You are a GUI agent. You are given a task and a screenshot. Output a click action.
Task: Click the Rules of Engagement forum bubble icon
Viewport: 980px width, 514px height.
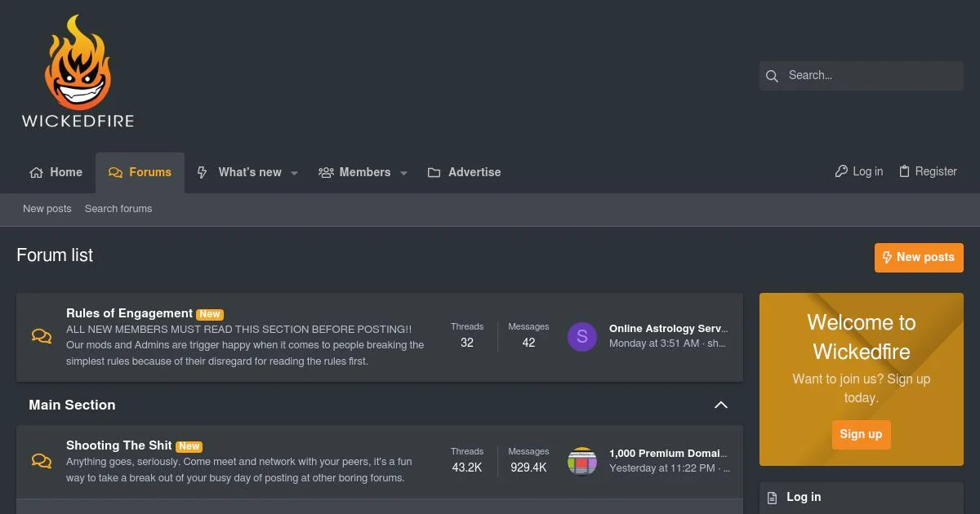[x=42, y=336]
